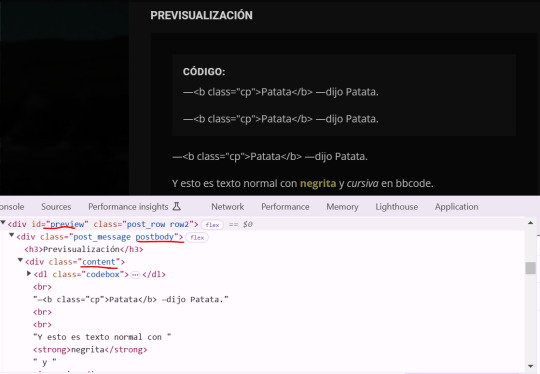Click the Elements panel scrollbar thumb
540x374 pixels.
[x=531, y=268]
